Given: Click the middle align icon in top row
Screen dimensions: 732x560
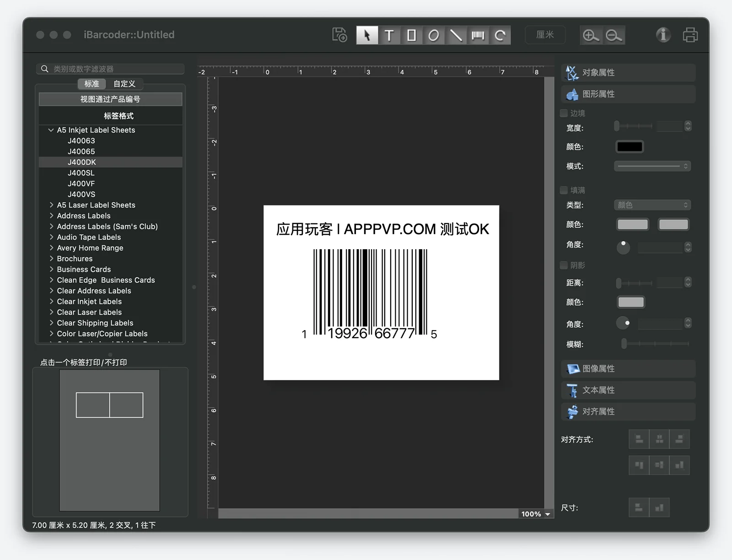Looking at the screenshot, I should pos(659,439).
